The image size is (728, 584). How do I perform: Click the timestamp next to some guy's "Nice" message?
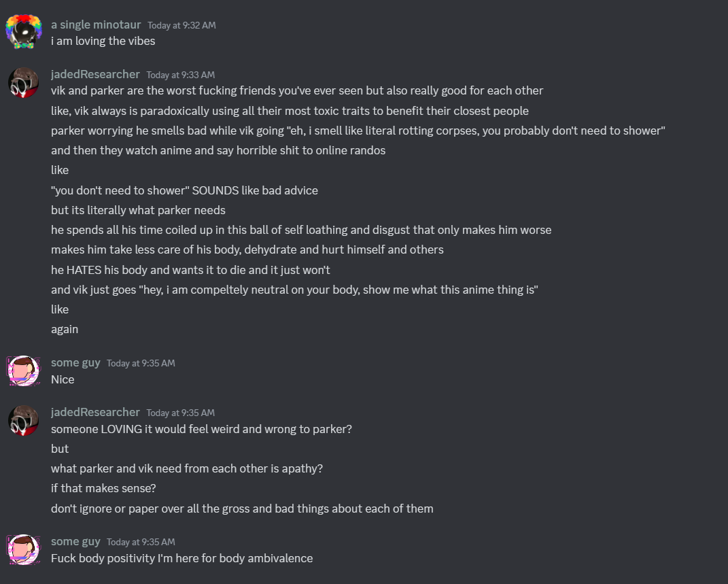[141, 363]
